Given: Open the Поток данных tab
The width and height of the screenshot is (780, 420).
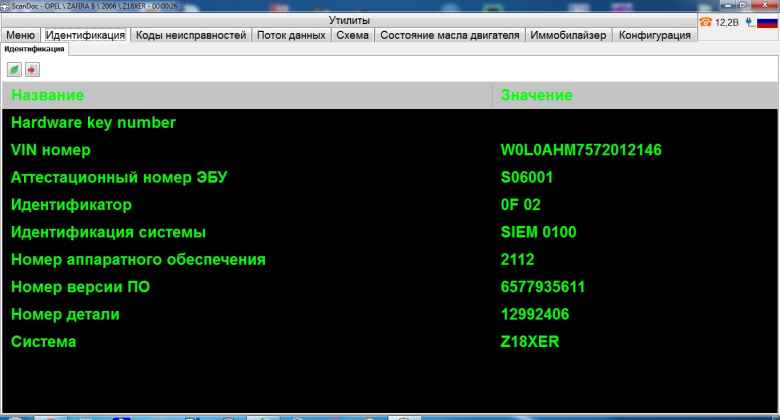Looking at the screenshot, I should (x=291, y=35).
